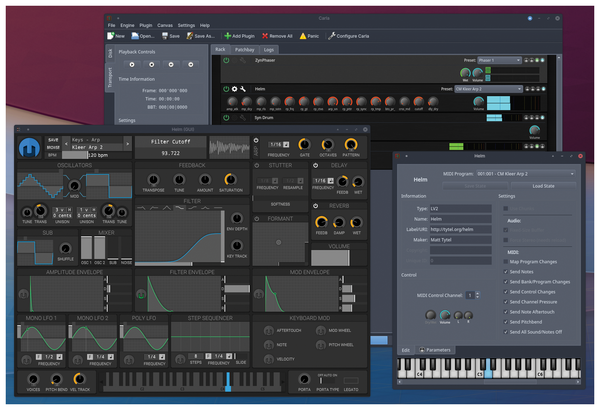Click the Helm logo in the synth window

[x=29, y=147]
